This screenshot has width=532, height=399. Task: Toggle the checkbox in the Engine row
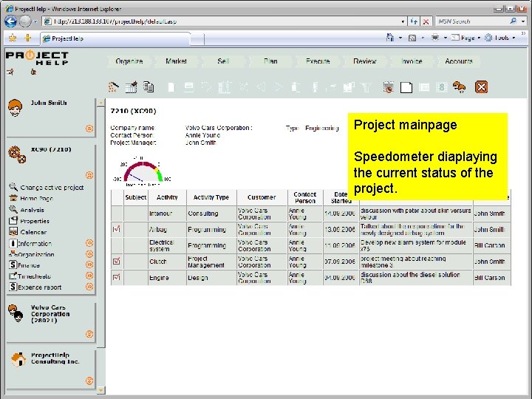pos(117,277)
